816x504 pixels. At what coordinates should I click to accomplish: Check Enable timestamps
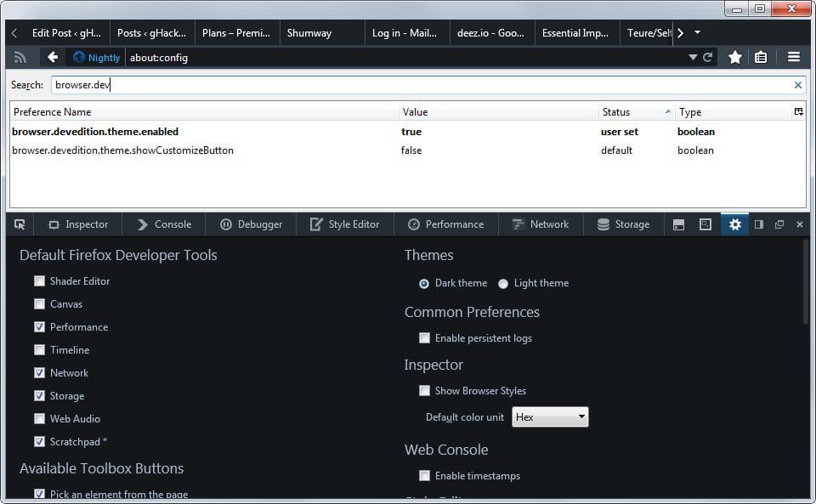(x=425, y=476)
